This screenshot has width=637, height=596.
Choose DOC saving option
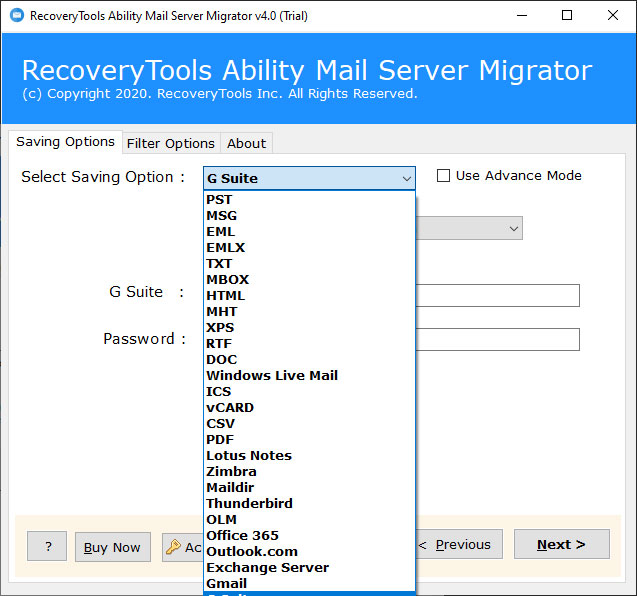click(309, 360)
